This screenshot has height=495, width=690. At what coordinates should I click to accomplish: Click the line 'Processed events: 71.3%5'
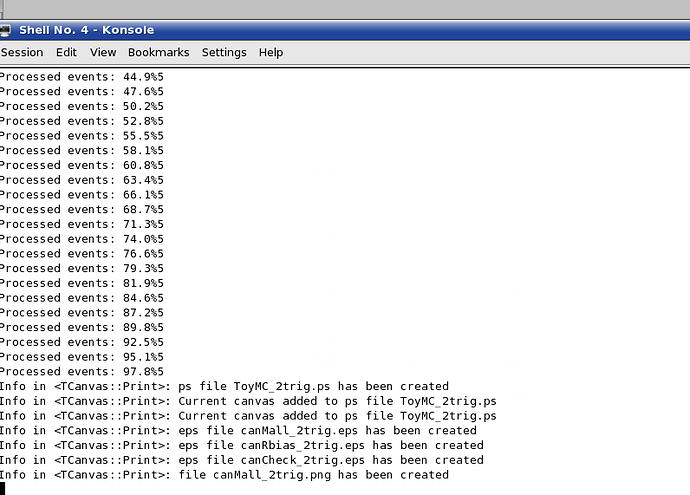click(x=82, y=224)
